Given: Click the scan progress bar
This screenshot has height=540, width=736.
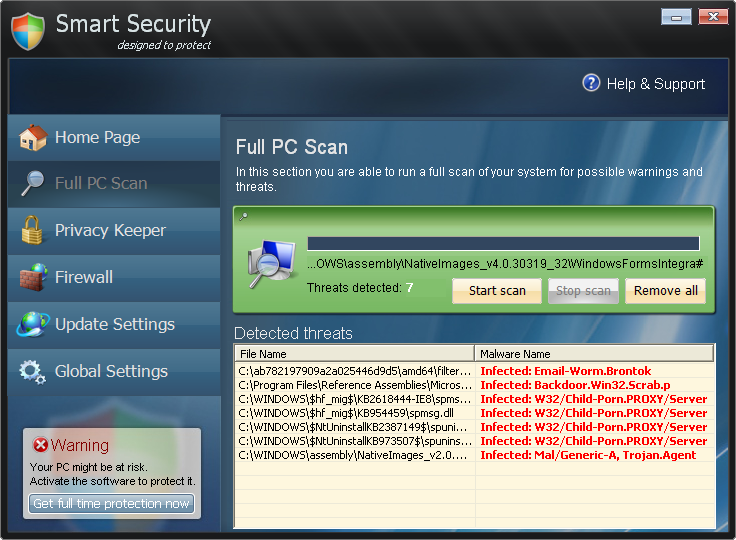Looking at the screenshot, I should point(503,243).
